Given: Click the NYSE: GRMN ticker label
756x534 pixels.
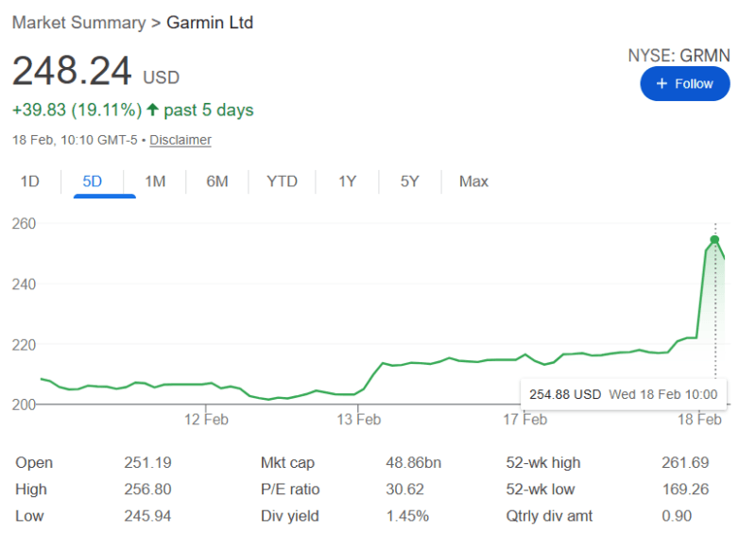Looking at the screenshot, I should [x=679, y=56].
